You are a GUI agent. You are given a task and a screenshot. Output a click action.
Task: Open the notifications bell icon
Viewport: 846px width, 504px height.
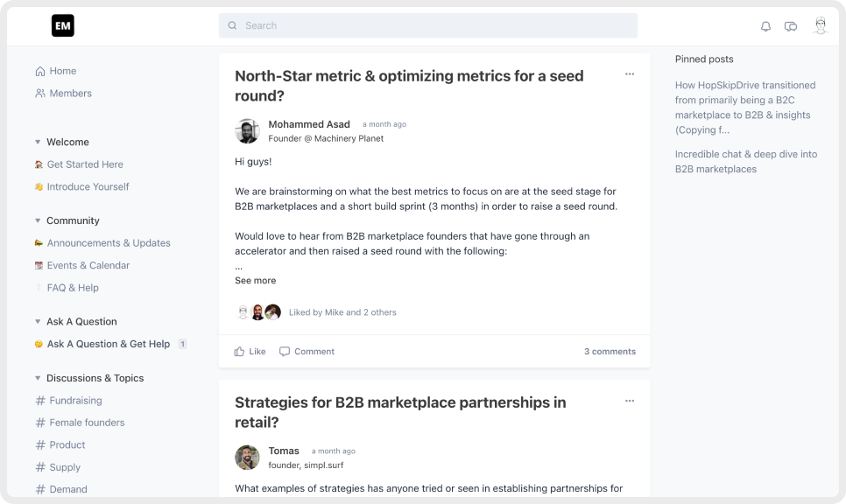click(x=765, y=26)
